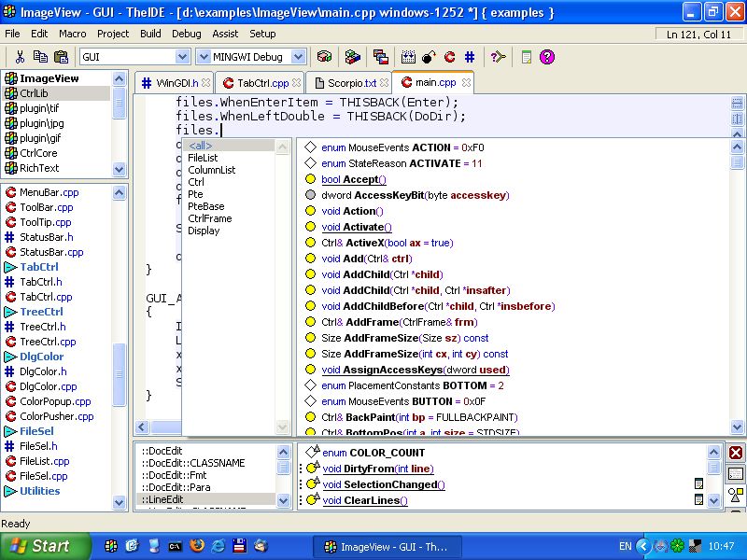Toggle the shapes browser icon at bottom right

coord(736,496)
